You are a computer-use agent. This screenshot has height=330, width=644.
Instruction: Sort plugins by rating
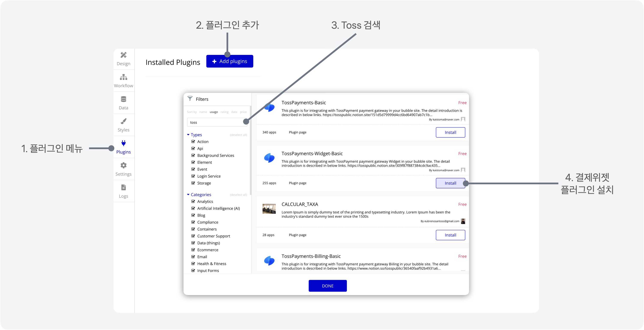click(225, 112)
